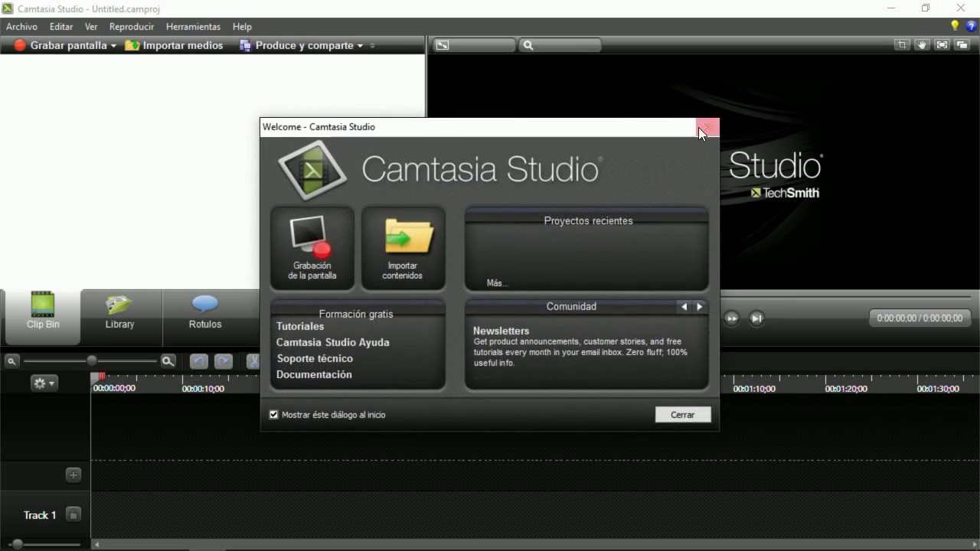
Task: Open the Rotulos callouts tab
Action: [205, 315]
